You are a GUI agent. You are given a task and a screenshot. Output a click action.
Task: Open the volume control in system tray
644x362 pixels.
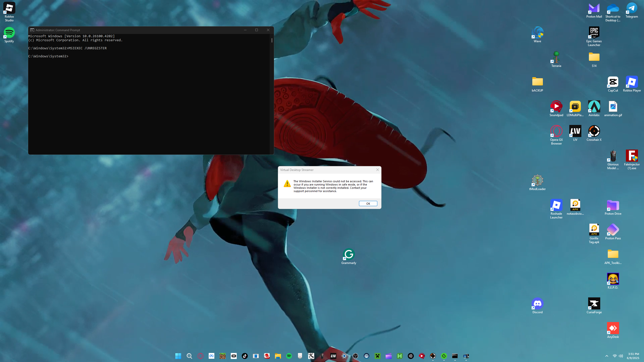621,356
